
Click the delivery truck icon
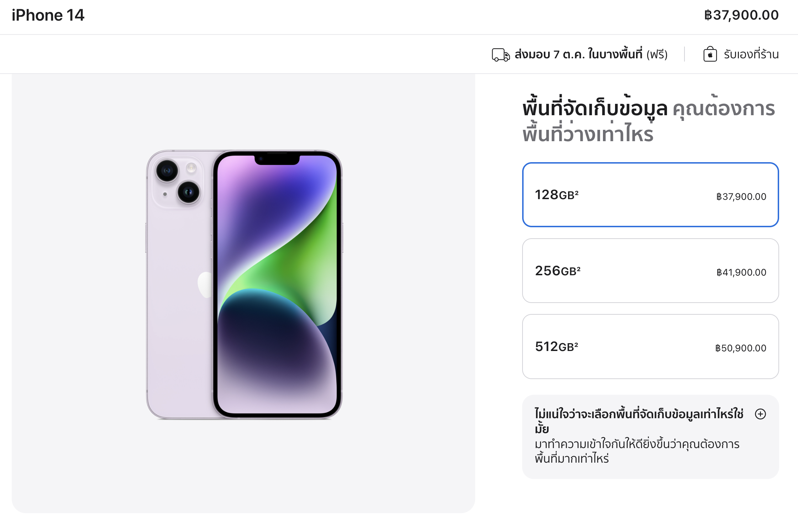pos(501,55)
